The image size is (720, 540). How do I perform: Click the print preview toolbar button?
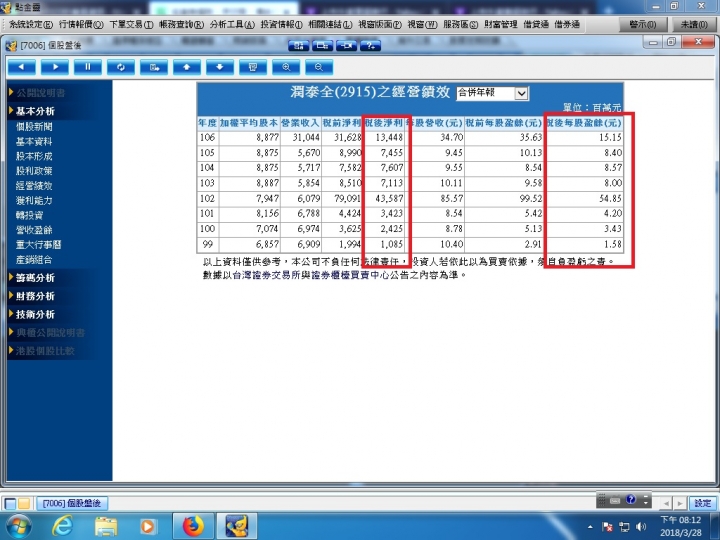tap(253, 67)
